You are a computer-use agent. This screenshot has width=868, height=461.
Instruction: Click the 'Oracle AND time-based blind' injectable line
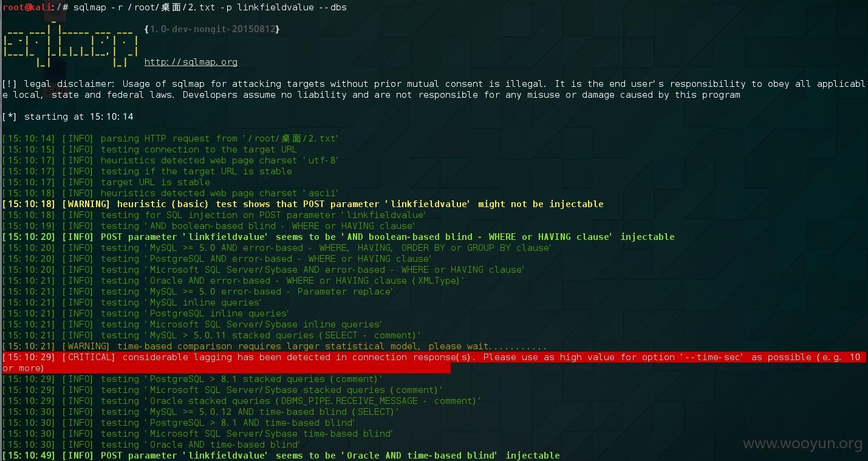(281, 456)
